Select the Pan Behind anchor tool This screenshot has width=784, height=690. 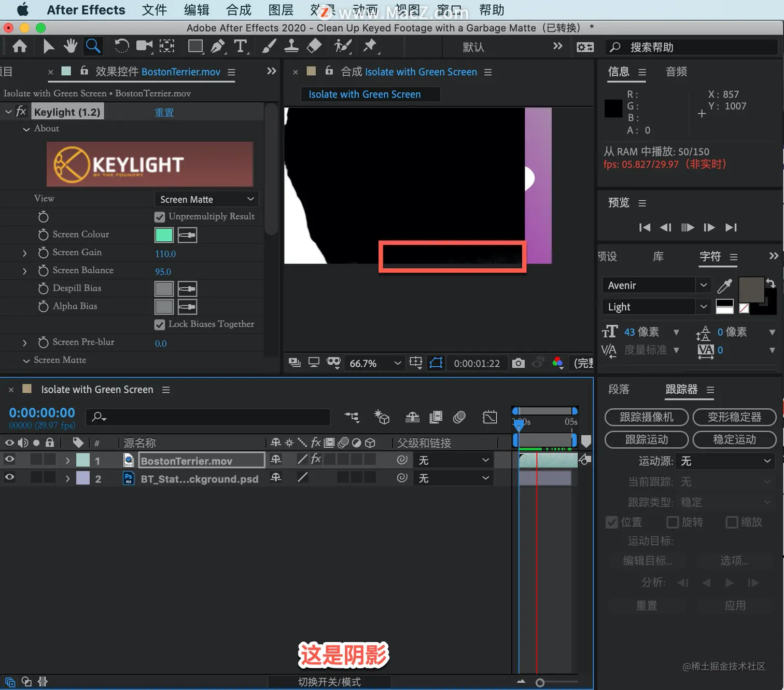point(167,46)
